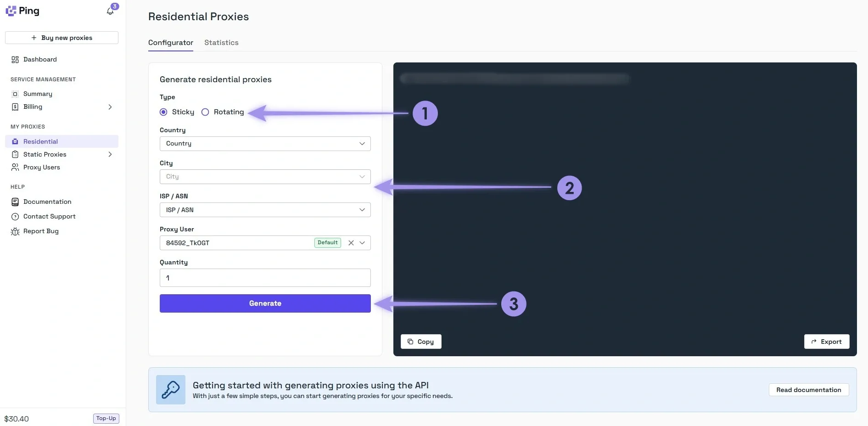
Task: Click the Summary sidebar icon
Action: click(15, 94)
